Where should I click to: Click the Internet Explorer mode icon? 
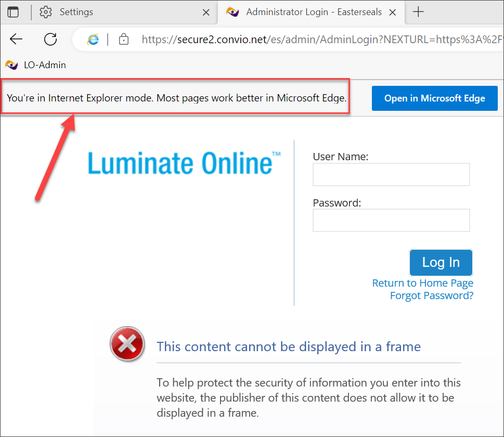[x=93, y=40]
